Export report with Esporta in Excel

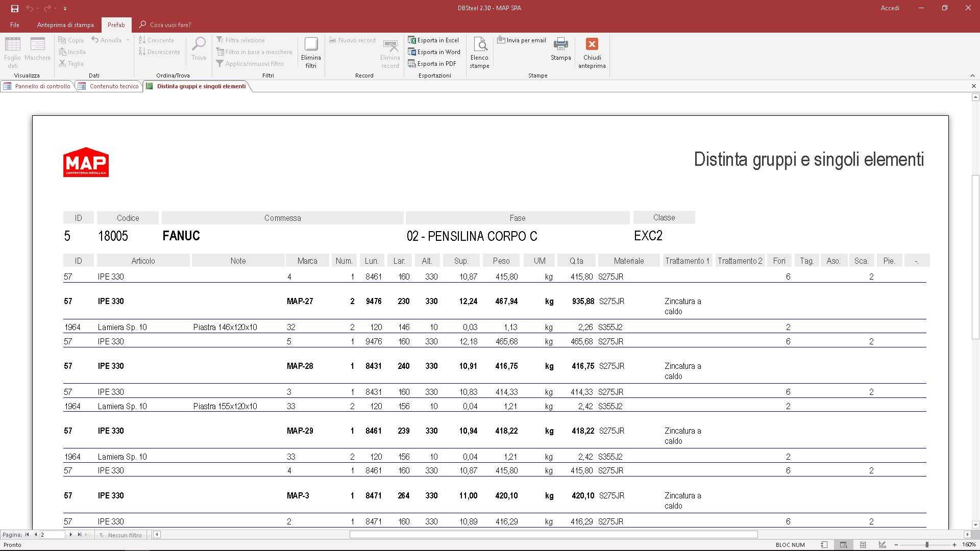click(433, 40)
